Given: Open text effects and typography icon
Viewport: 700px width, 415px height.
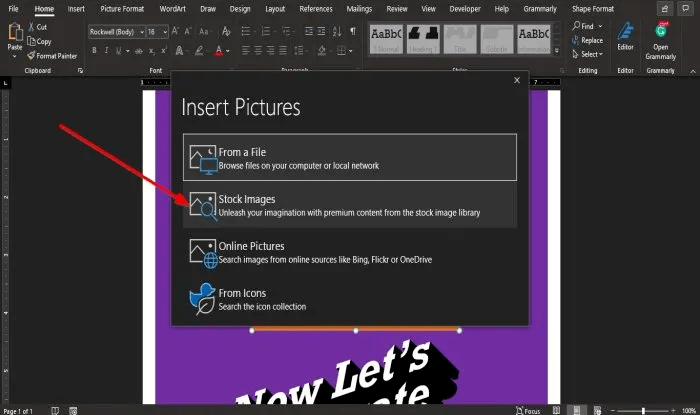Looking at the screenshot, I should (179, 51).
